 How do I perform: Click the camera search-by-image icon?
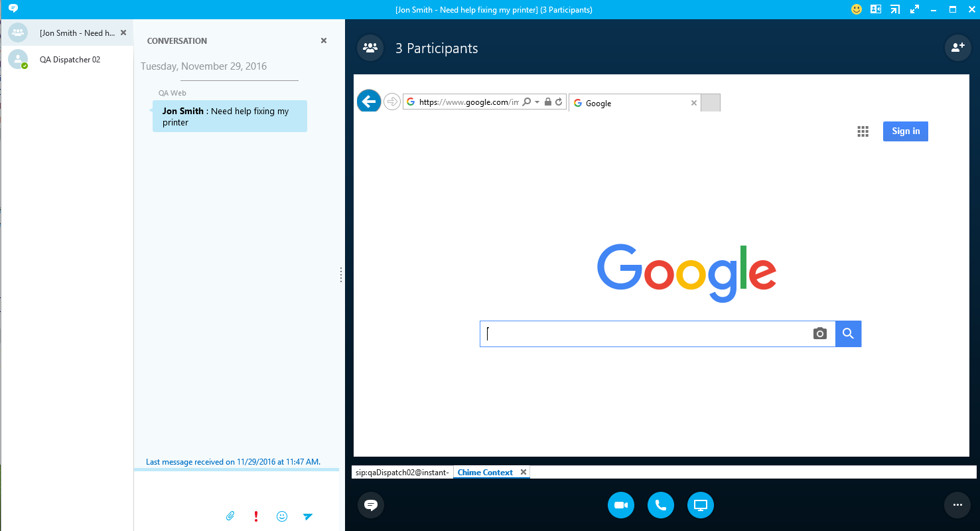click(820, 334)
